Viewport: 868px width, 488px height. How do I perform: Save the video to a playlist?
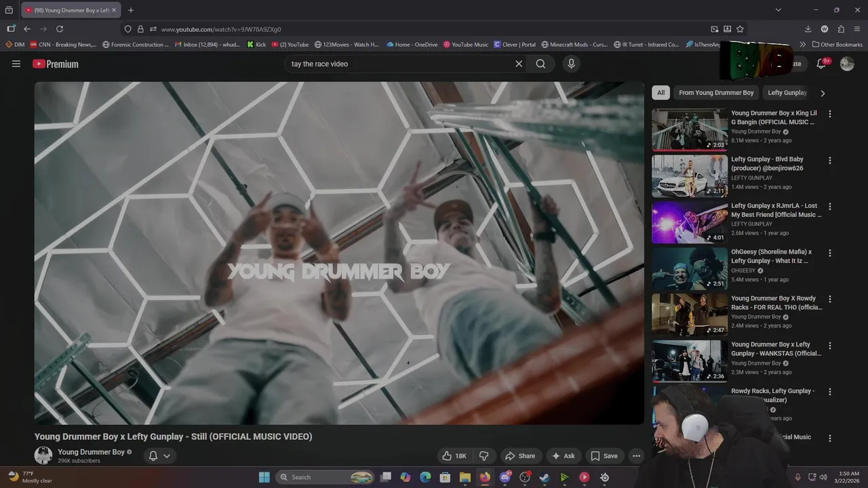click(604, 456)
